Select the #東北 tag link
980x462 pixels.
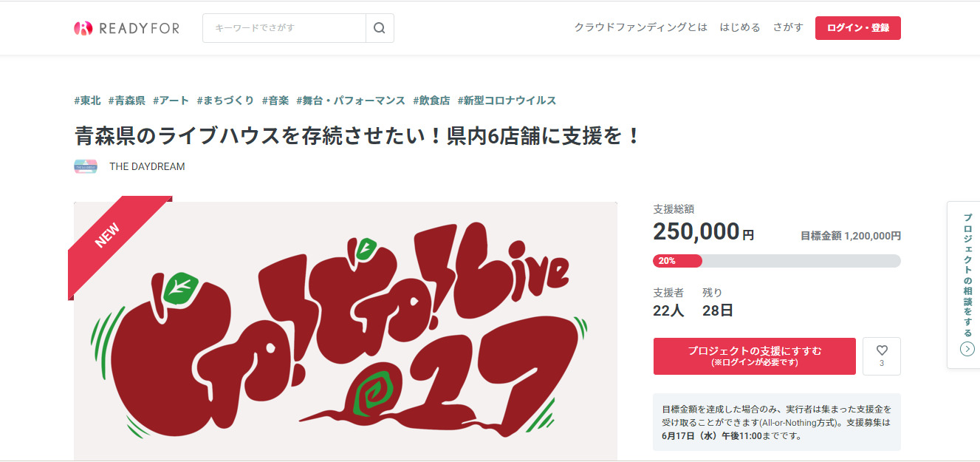(87, 101)
